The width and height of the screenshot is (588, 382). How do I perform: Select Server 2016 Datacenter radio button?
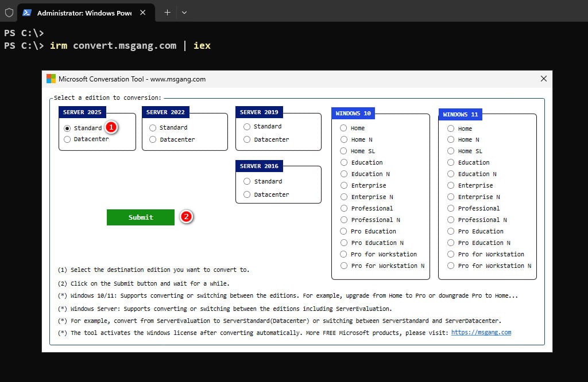coord(247,194)
